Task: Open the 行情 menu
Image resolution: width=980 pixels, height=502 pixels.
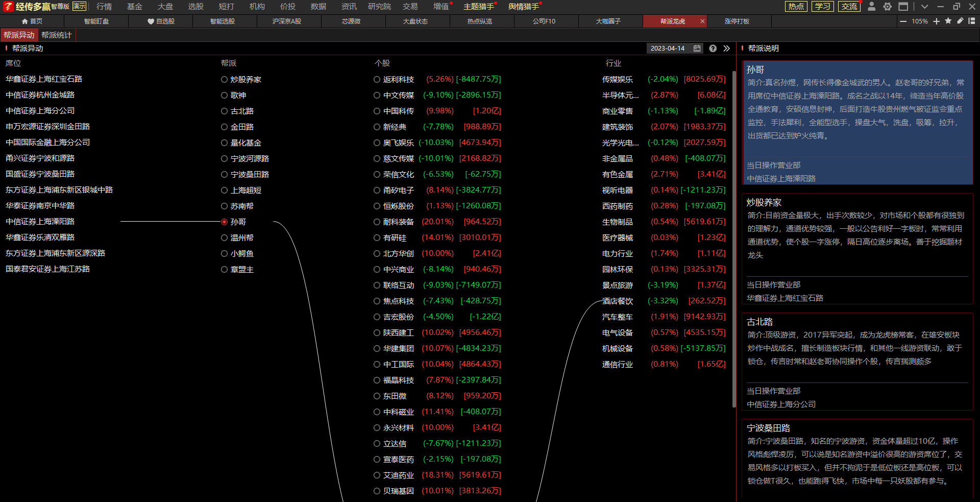Action: pos(104,7)
